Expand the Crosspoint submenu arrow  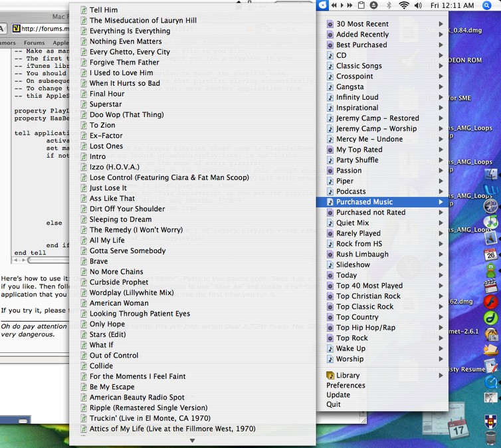click(x=441, y=76)
